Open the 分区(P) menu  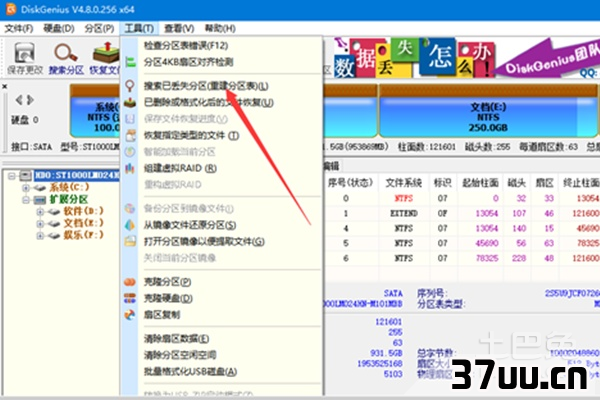99,28
